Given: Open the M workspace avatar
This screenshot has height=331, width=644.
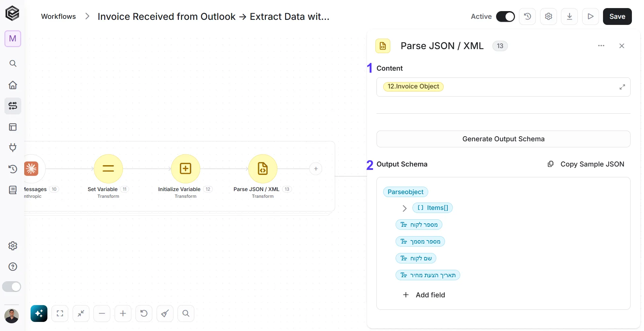Looking at the screenshot, I should 13,39.
